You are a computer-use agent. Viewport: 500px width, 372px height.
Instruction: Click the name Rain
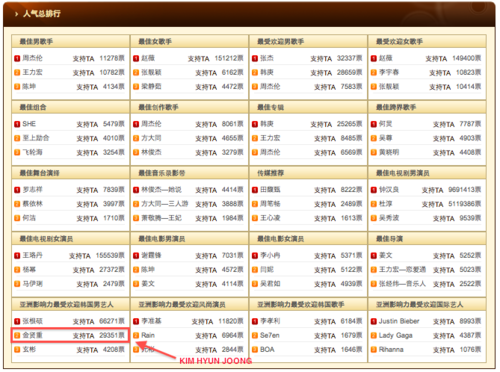(148, 335)
